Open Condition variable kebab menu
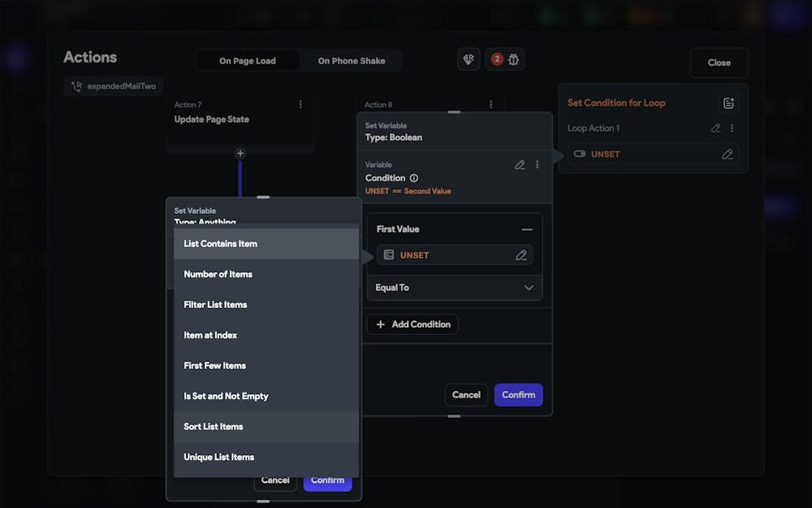The width and height of the screenshot is (812, 508). click(537, 164)
